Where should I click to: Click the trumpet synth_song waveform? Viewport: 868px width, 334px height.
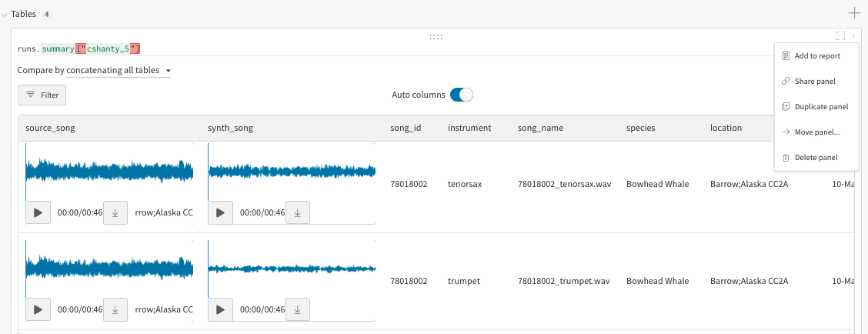coord(291,268)
